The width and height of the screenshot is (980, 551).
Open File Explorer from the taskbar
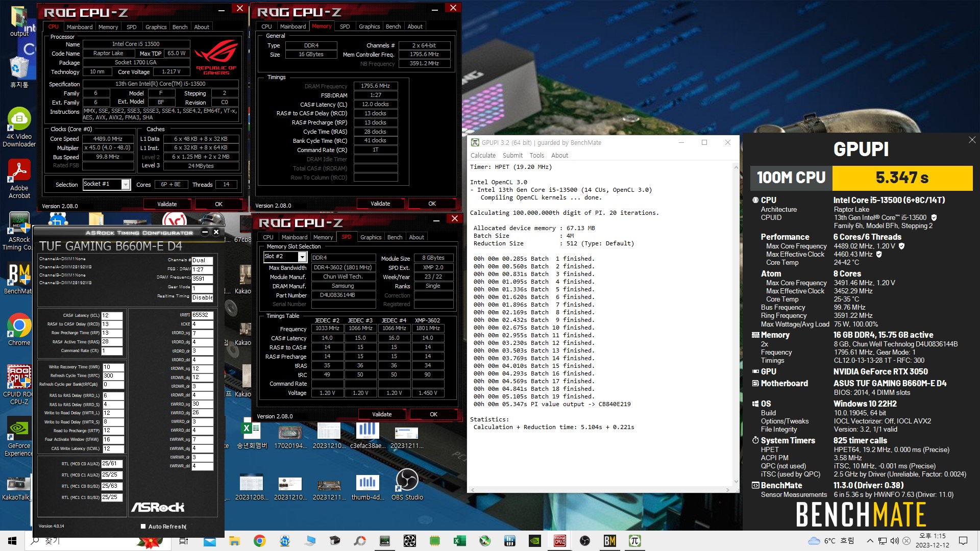[x=234, y=541]
